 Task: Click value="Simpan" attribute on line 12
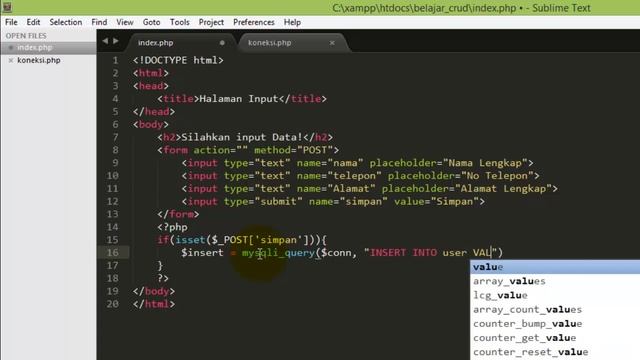[436, 201]
